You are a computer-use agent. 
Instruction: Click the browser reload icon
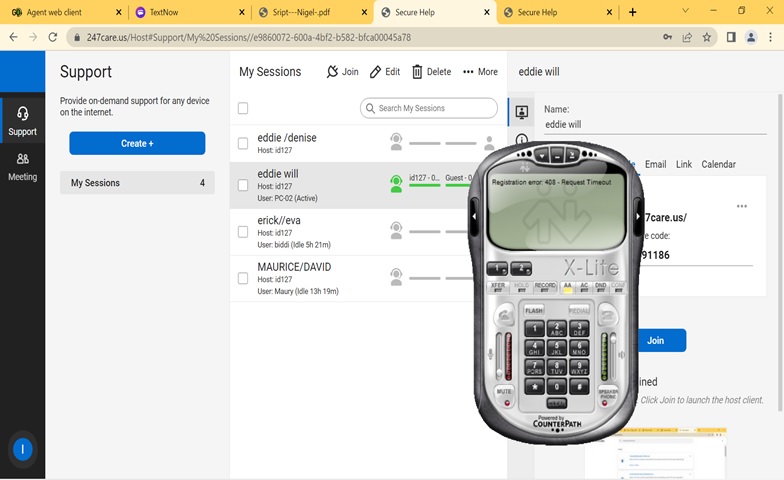click(x=52, y=37)
